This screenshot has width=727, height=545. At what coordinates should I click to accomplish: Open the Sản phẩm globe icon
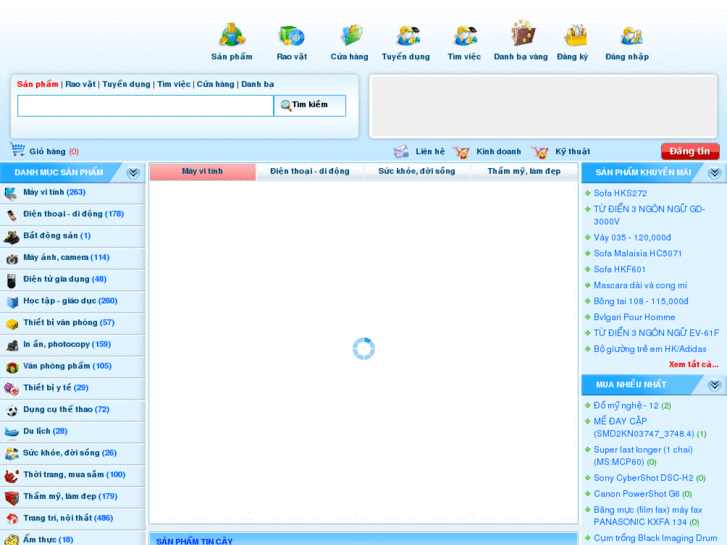232,35
